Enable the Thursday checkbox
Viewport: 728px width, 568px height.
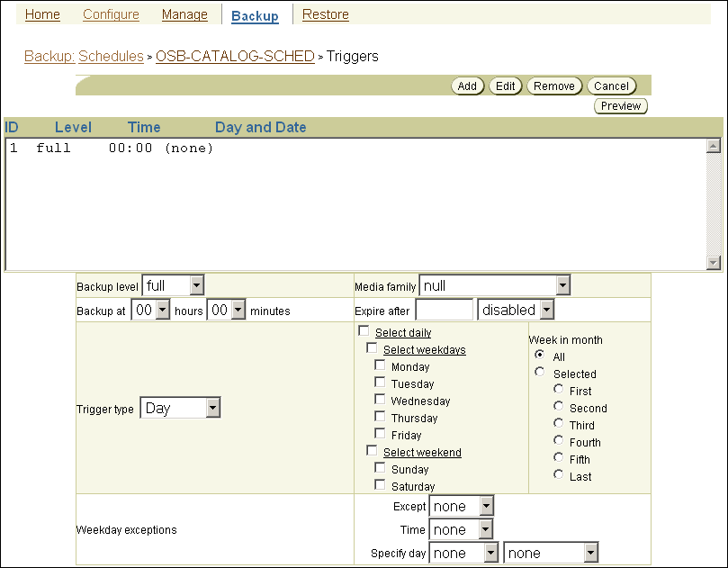coord(380,416)
